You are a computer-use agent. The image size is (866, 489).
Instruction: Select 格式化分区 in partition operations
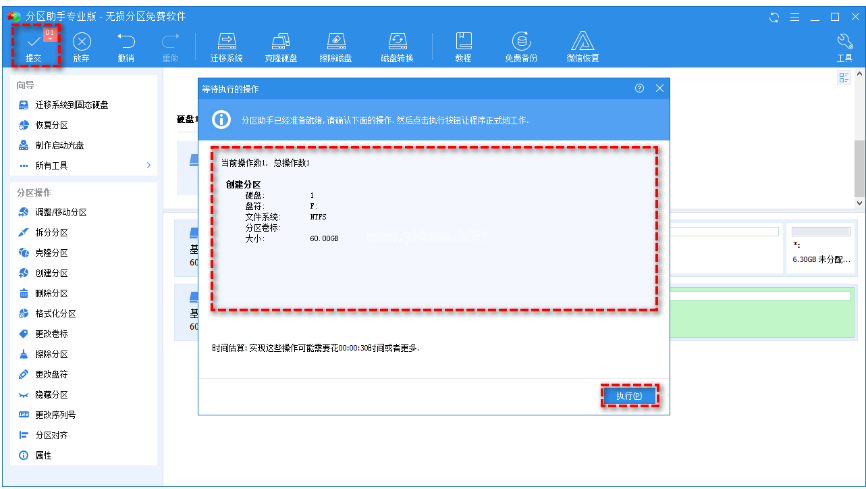point(55,313)
